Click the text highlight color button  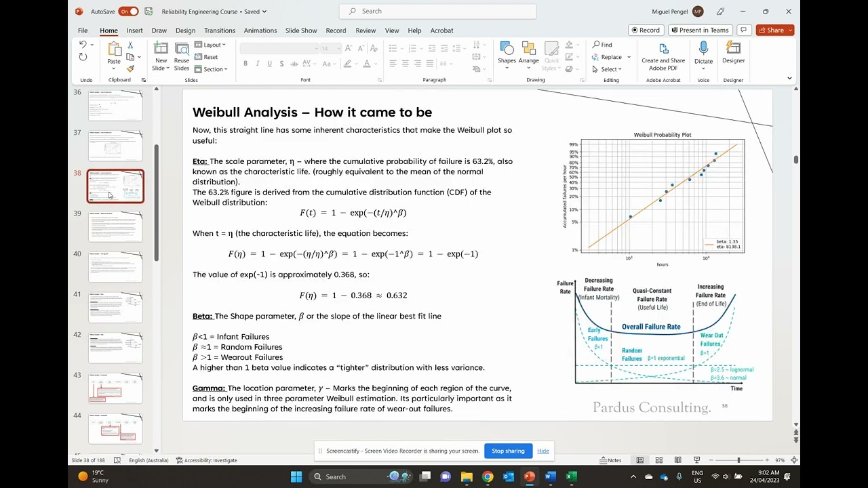pyautogui.click(x=347, y=64)
